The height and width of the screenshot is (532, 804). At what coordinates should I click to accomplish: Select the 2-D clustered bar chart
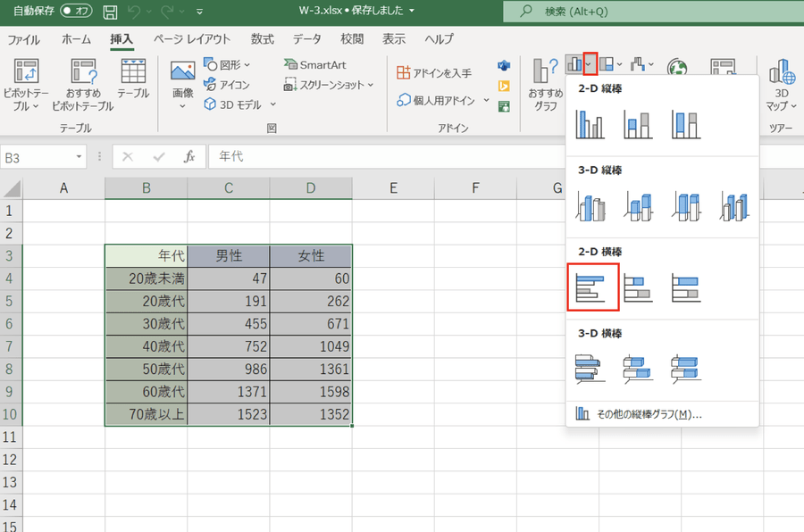[x=592, y=287]
